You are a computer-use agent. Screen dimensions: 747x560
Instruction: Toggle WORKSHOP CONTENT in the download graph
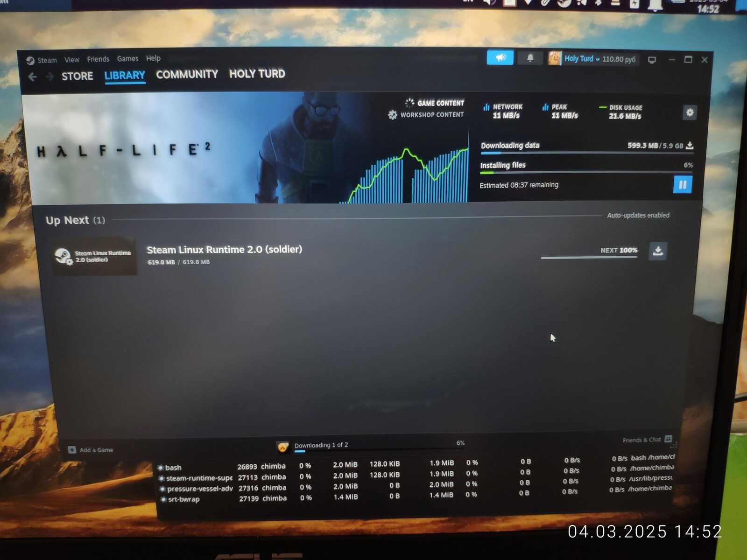pyautogui.click(x=426, y=115)
